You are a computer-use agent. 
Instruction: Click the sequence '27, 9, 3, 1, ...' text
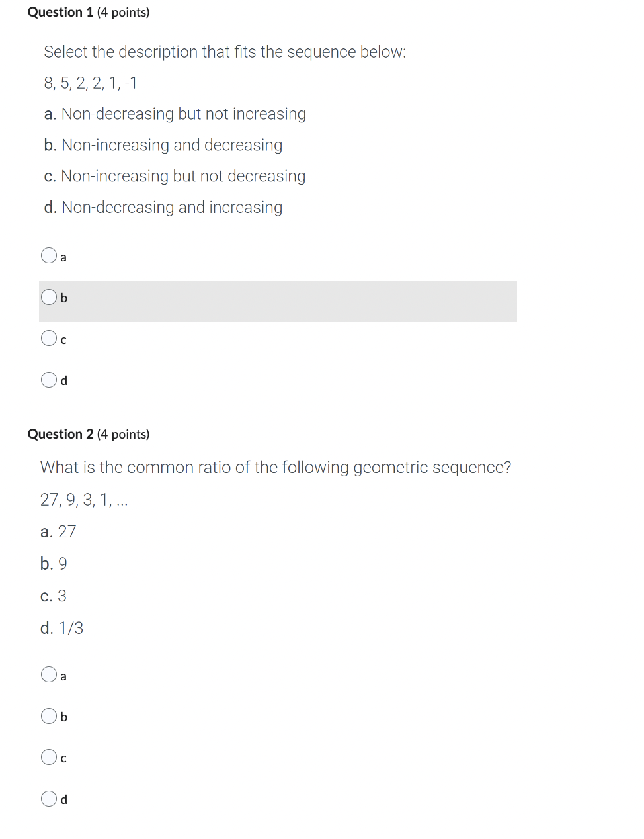tap(84, 500)
